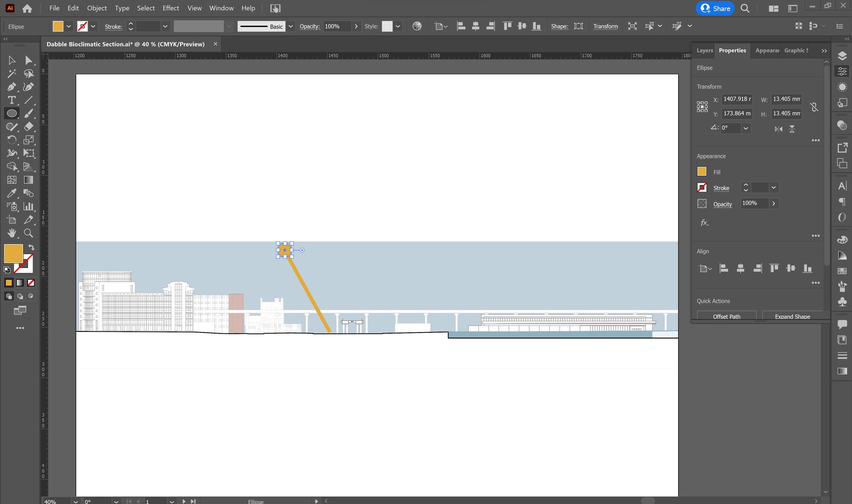Open Transform link in control bar
Viewport: 852px width, 504px height.
pyautogui.click(x=605, y=26)
